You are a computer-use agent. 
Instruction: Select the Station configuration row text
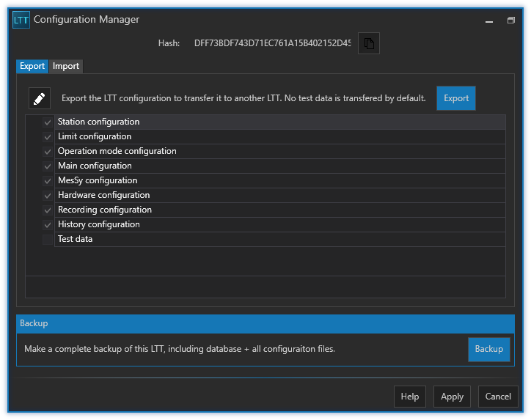coord(98,122)
